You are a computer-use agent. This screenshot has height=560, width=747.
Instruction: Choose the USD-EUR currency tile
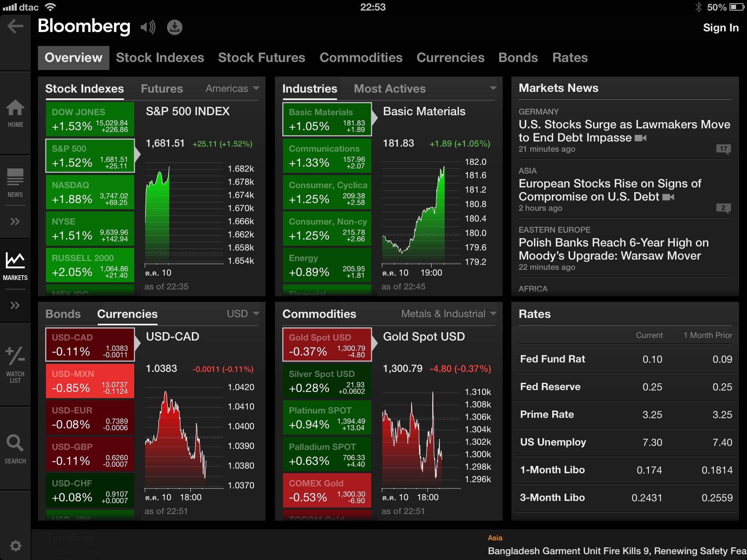pyautogui.click(x=90, y=417)
